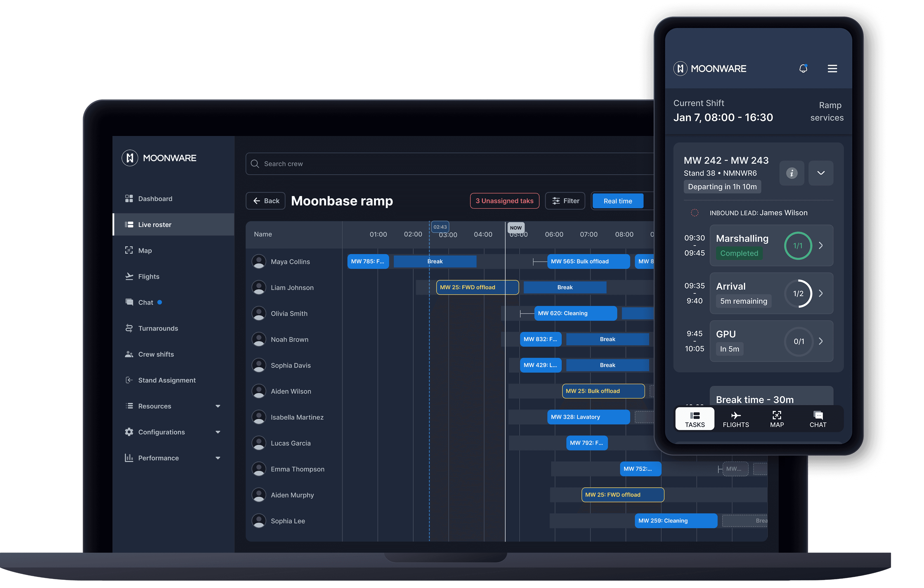Open Flights from the sidebar airplane icon

point(129,276)
